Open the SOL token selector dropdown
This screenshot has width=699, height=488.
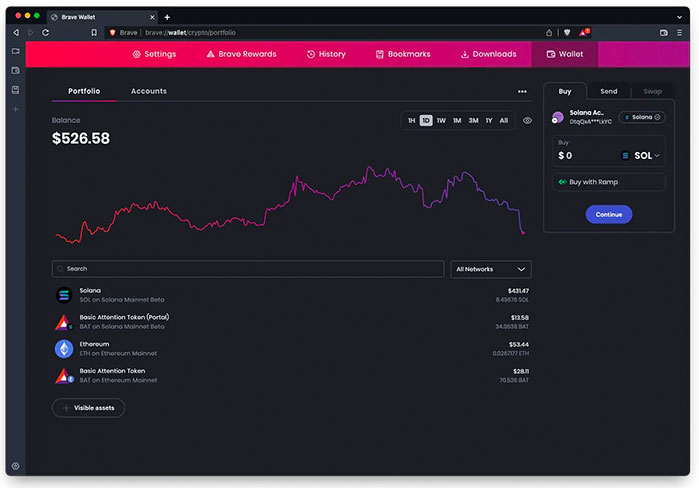(x=640, y=156)
